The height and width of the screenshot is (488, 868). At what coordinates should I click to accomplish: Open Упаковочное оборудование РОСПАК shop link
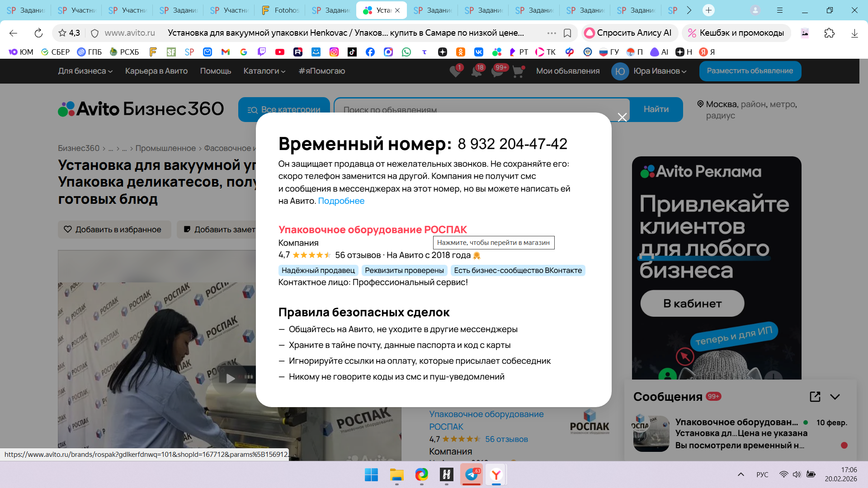(372, 230)
